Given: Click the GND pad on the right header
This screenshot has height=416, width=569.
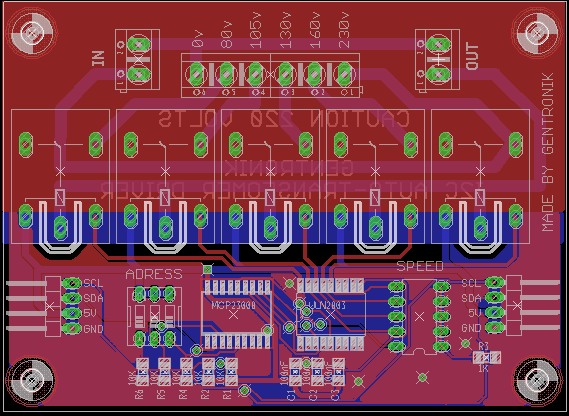Looking at the screenshot, I should click(494, 328).
